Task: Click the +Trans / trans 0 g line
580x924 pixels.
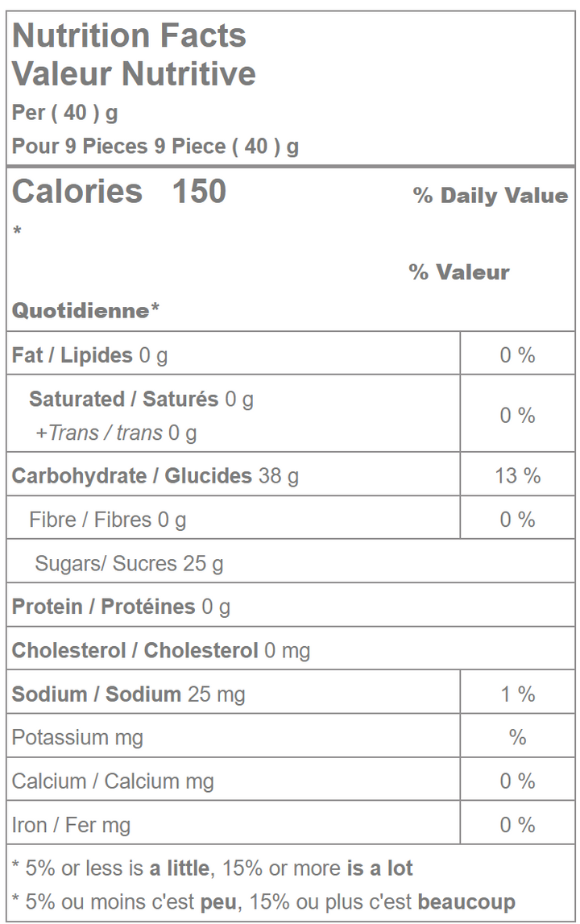Action: (x=115, y=433)
